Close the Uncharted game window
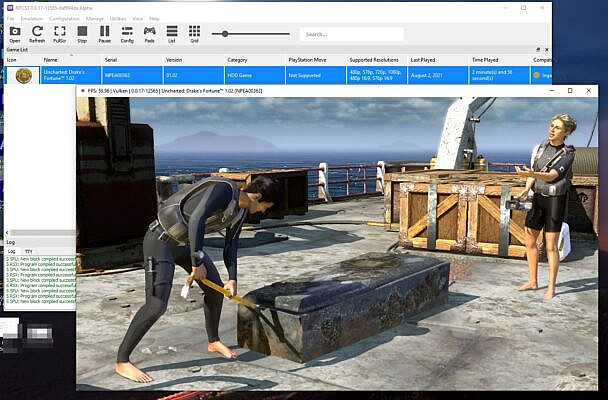The width and height of the screenshot is (608, 400). (x=588, y=91)
